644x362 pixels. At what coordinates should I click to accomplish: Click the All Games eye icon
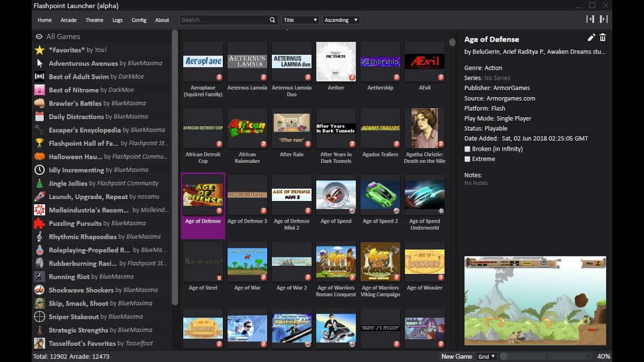coord(39,37)
